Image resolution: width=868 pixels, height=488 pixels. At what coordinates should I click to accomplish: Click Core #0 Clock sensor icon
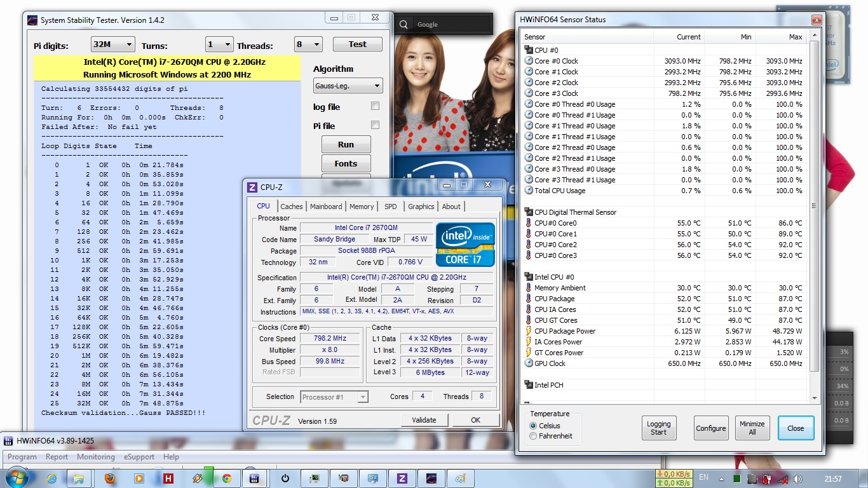coord(529,61)
